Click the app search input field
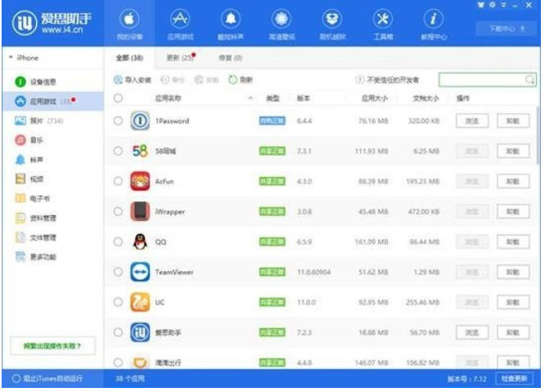Screen dimensions: 545x392 (482, 79)
